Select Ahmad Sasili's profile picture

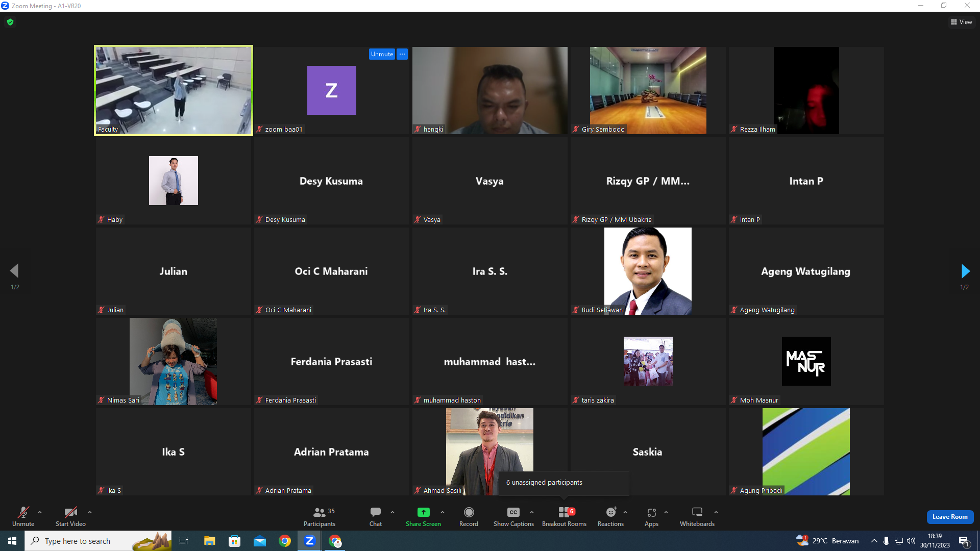coord(490,452)
